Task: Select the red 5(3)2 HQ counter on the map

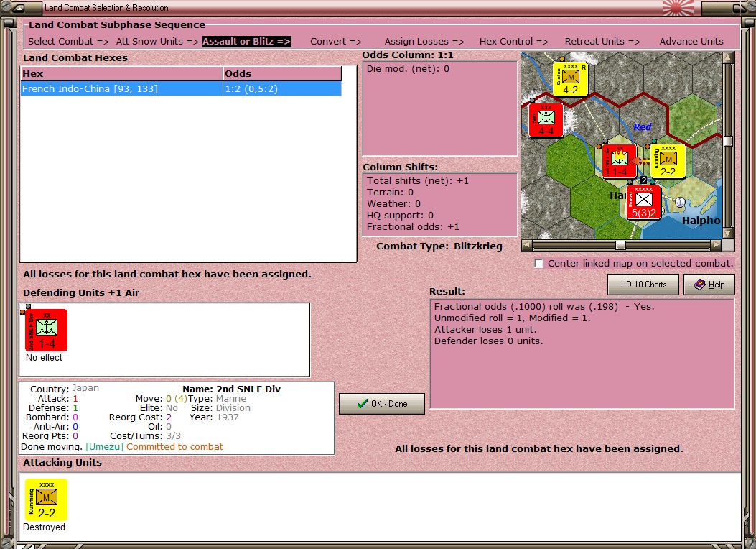Action: point(644,202)
